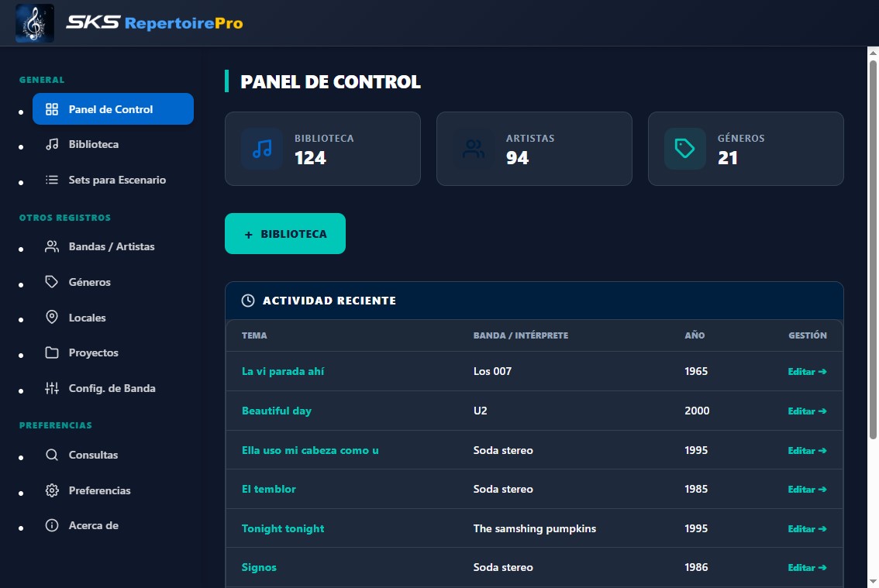Select the Biblioteca music note icon in sidebar
Image resolution: width=879 pixels, height=588 pixels.
click(51, 144)
